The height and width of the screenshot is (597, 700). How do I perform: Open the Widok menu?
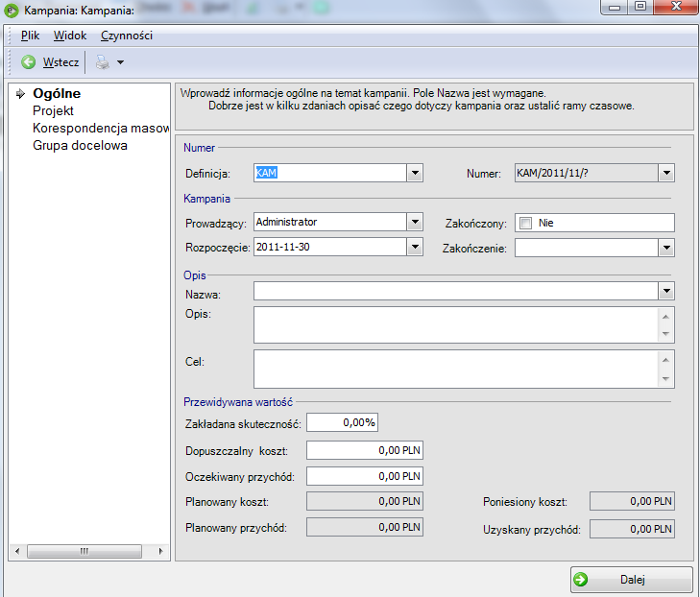point(70,36)
